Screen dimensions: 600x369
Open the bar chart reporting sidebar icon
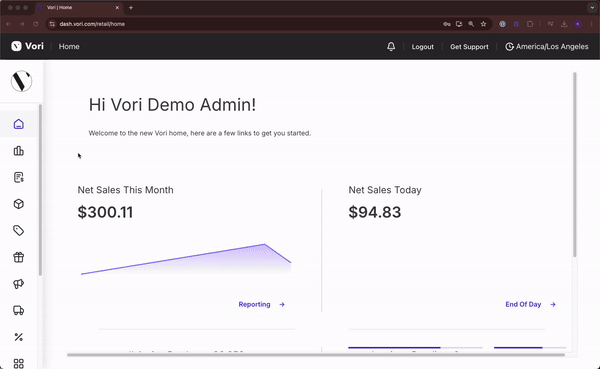point(18,151)
